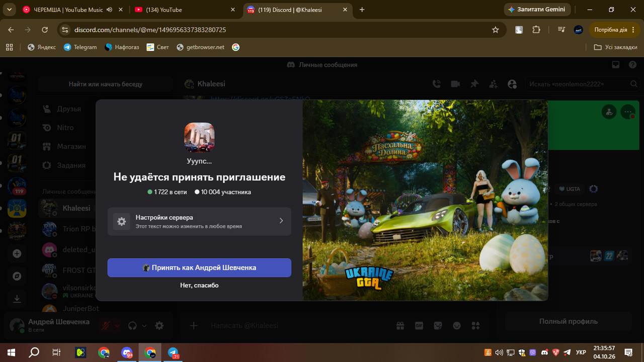
Task: Open the Discord inbox icon
Action: click(615, 64)
